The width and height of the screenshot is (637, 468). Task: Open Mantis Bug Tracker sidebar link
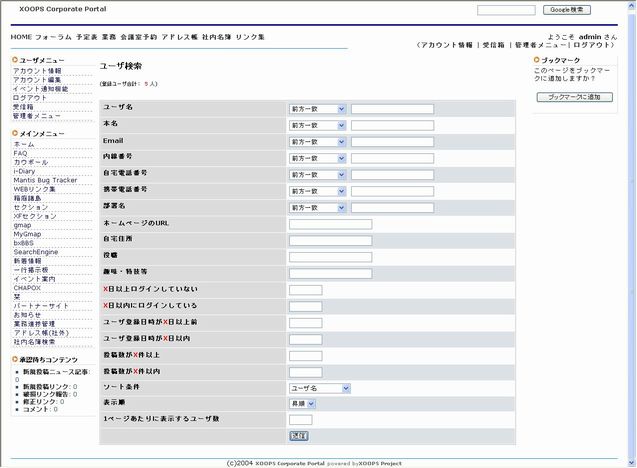pyautogui.click(x=45, y=180)
